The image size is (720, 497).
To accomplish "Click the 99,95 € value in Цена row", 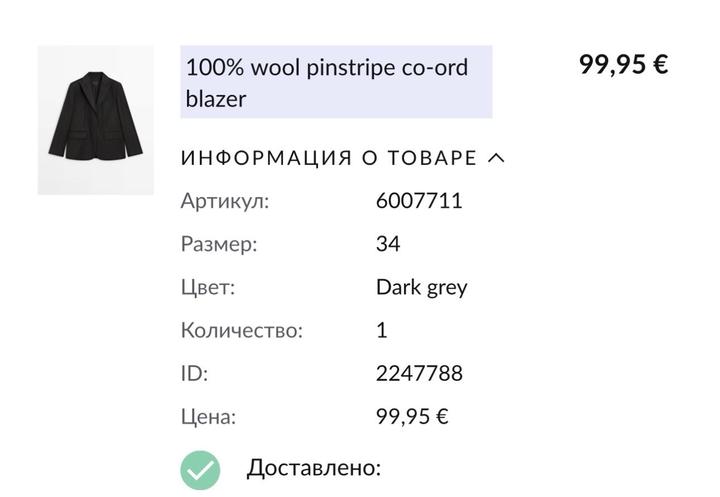I will tap(412, 417).
